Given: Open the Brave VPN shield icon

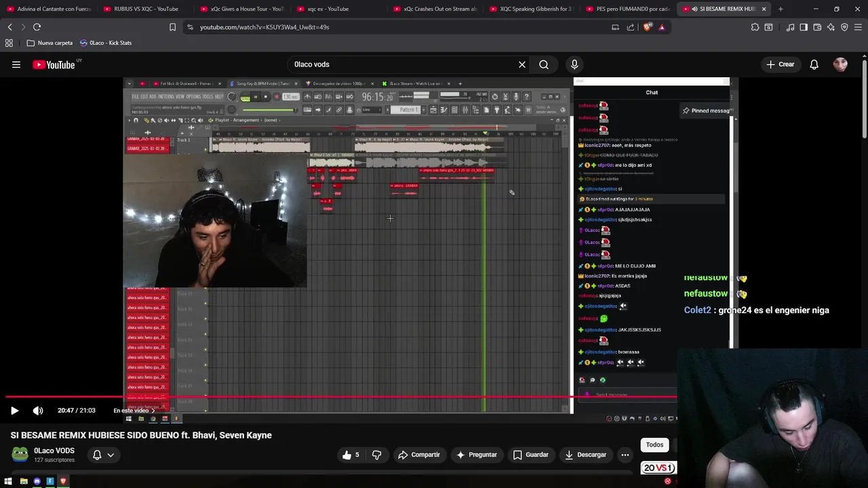Looking at the screenshot, I should (x=844, y=27).
